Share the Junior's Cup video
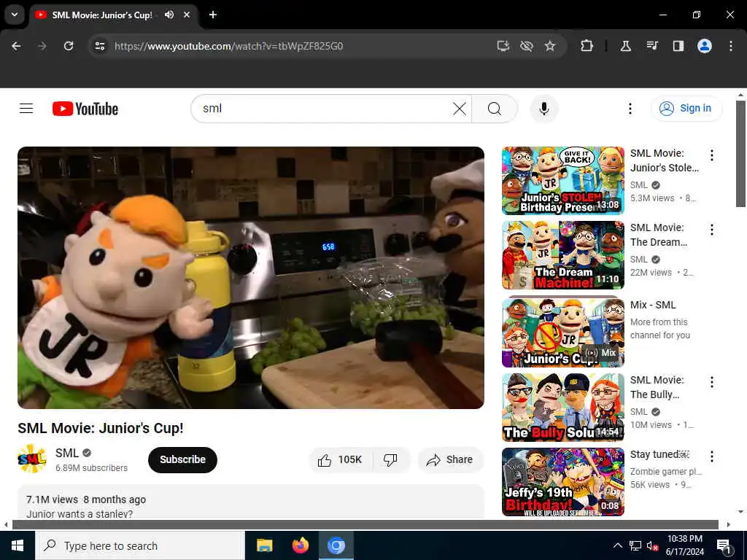Viewport: 747px width, 560px height. coord(450,459)
